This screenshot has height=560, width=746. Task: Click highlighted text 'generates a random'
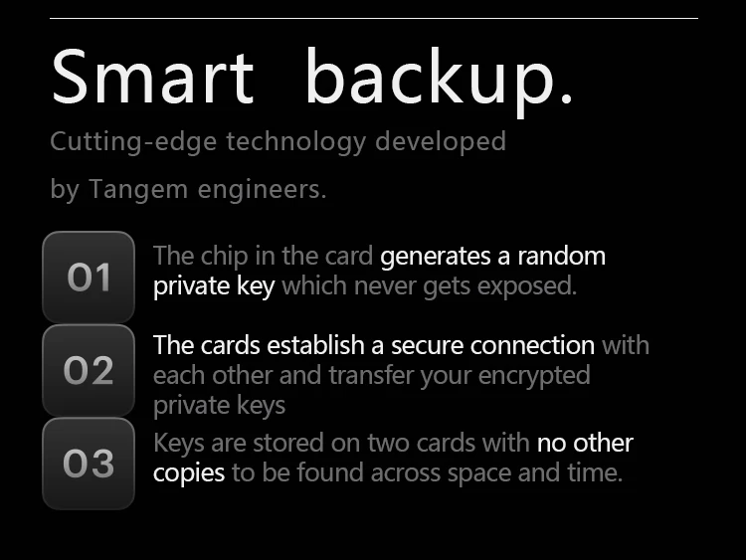[492, 256]
